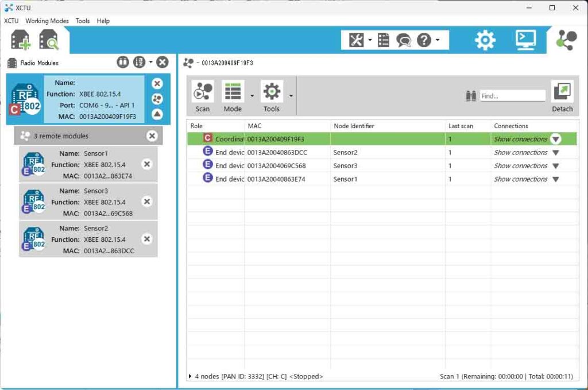Click the End device icon for Sensor3 row
Screen dimensions: 588x390
[208, 165]
